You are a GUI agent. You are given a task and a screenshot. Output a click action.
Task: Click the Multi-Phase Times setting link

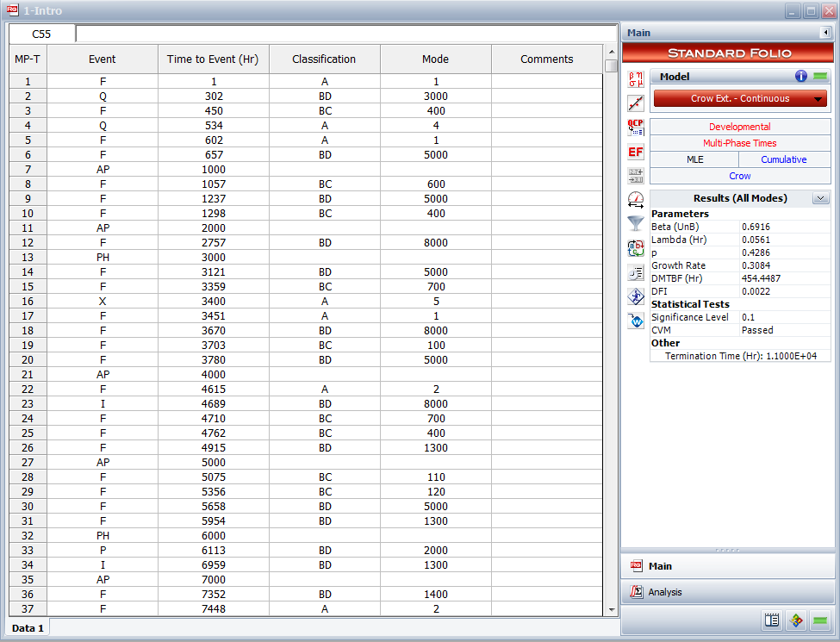click(740, 143)
